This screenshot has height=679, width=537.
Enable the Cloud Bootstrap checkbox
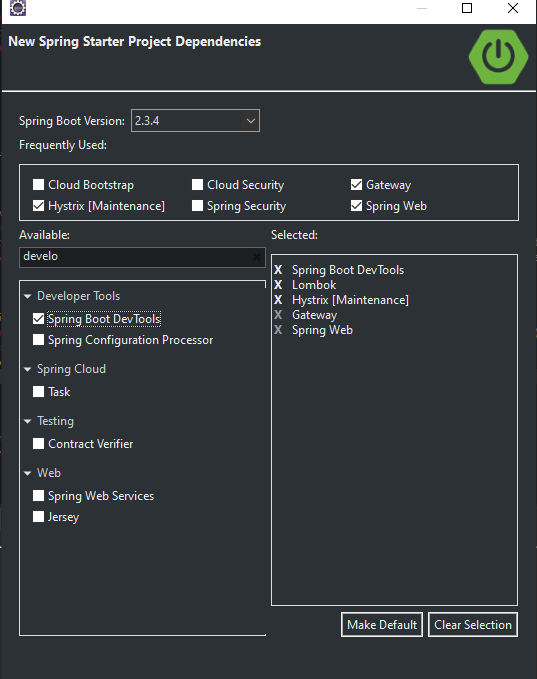(39, 185)
